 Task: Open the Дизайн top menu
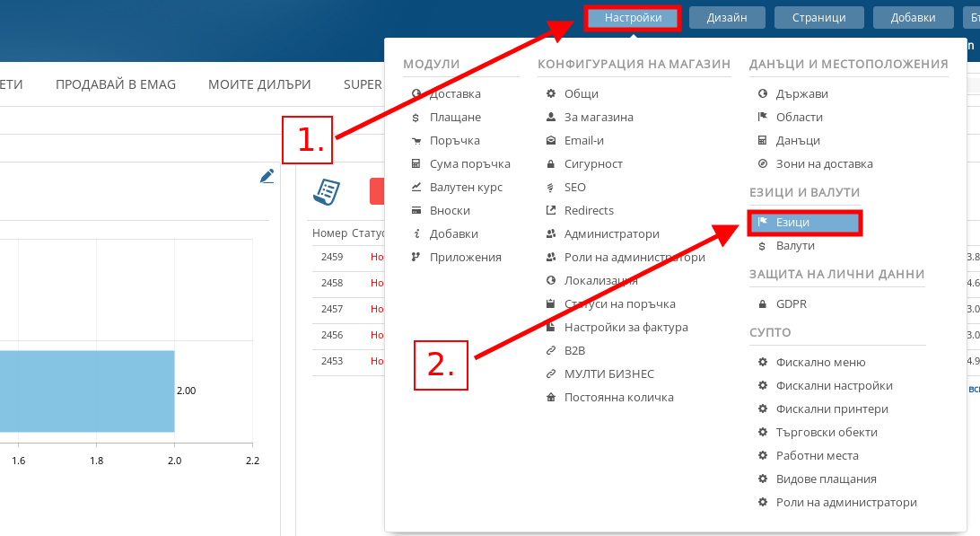(x=727, y=18)
